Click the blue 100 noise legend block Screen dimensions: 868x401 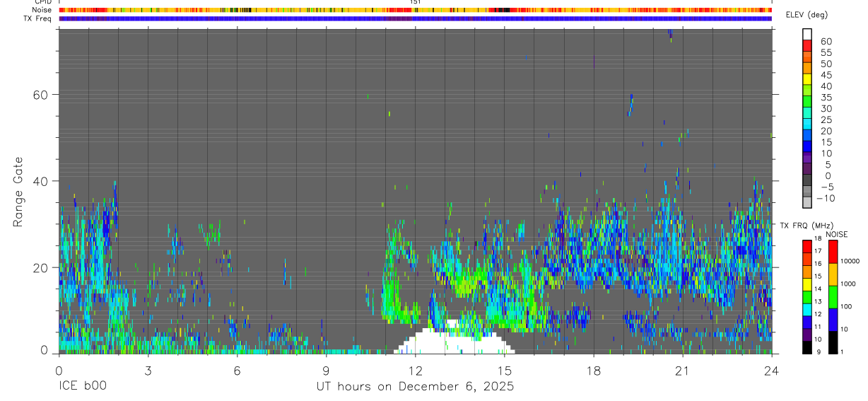[x=832, y=320]
